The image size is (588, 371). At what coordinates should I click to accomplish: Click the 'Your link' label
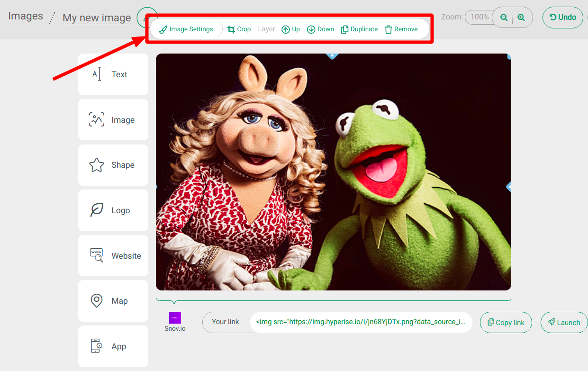(x=226, y=322)
